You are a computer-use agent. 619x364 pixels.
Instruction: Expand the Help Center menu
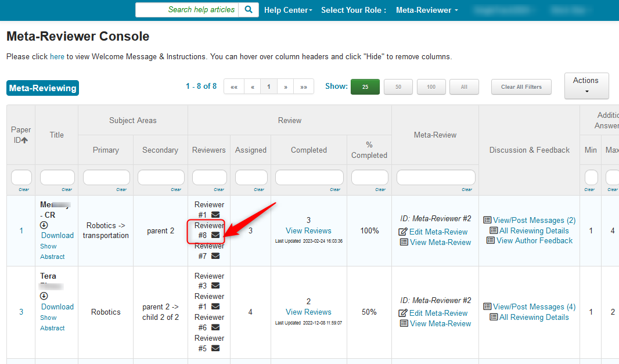click(x=288, y=10)
